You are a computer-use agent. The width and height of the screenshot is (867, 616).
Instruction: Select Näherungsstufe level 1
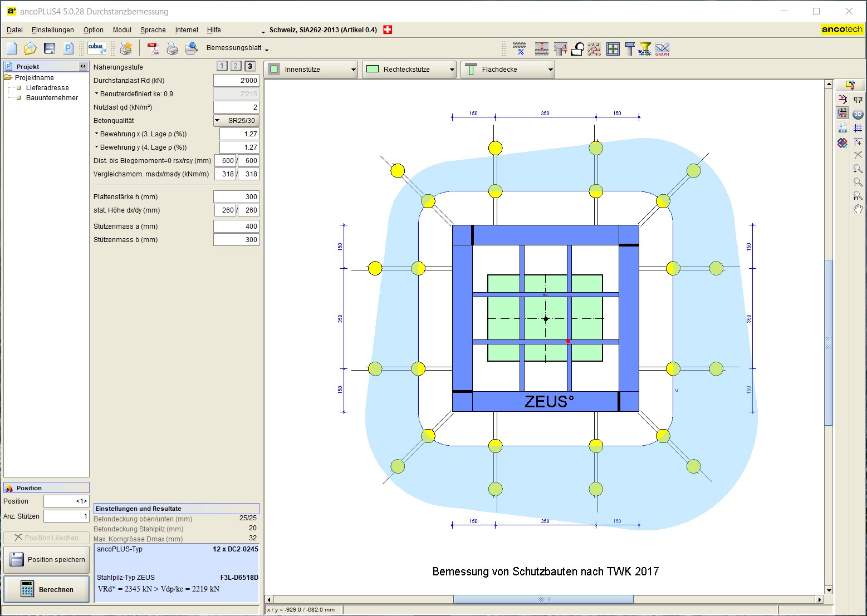222,66
